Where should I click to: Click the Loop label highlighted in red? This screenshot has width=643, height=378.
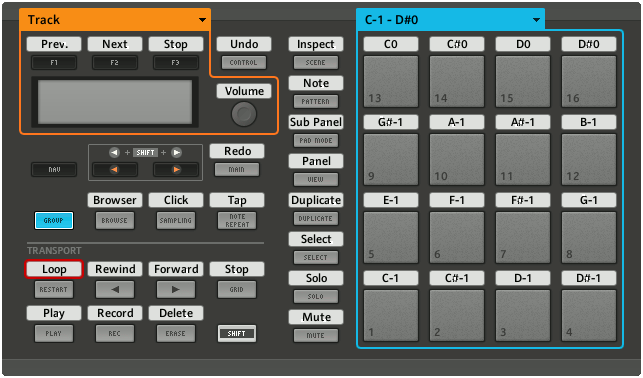click(54, 269)
